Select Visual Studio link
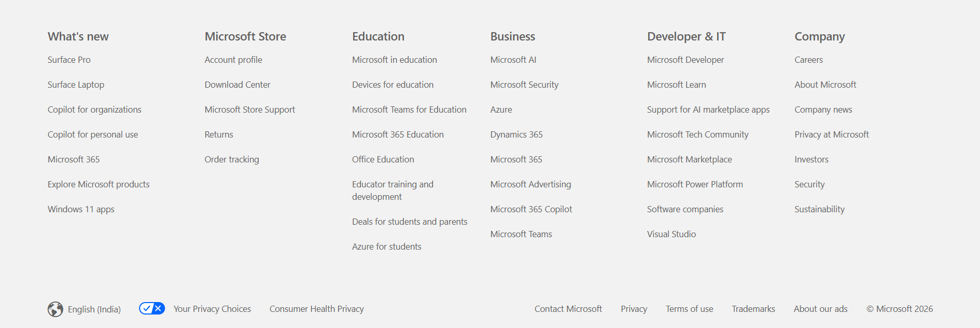980x328 pixels. (671, 234)
